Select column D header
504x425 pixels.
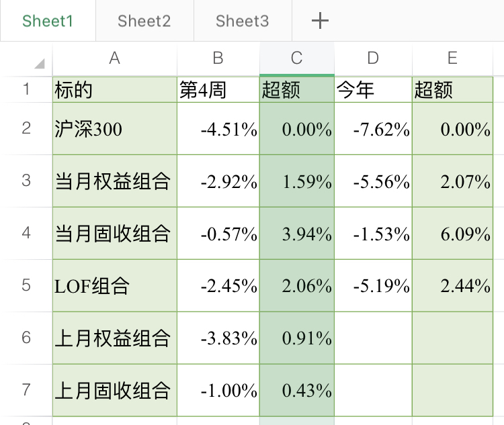point(372,58)
